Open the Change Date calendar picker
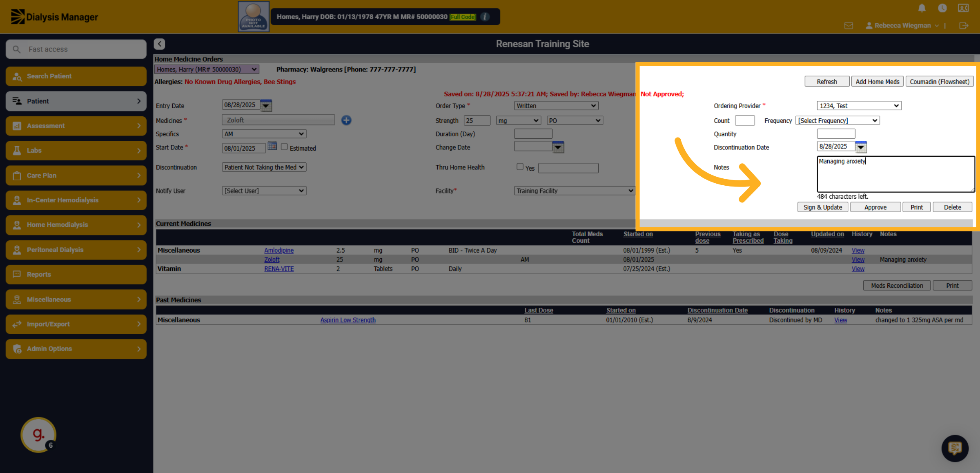 pos(558,147)
